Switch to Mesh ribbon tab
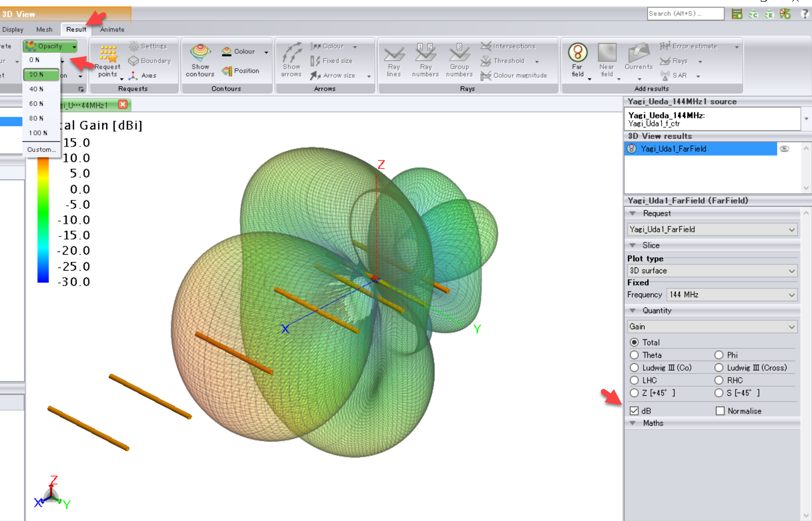Image resolution: width=812 pixels, height=521 pixels. (x=44, y=29)
